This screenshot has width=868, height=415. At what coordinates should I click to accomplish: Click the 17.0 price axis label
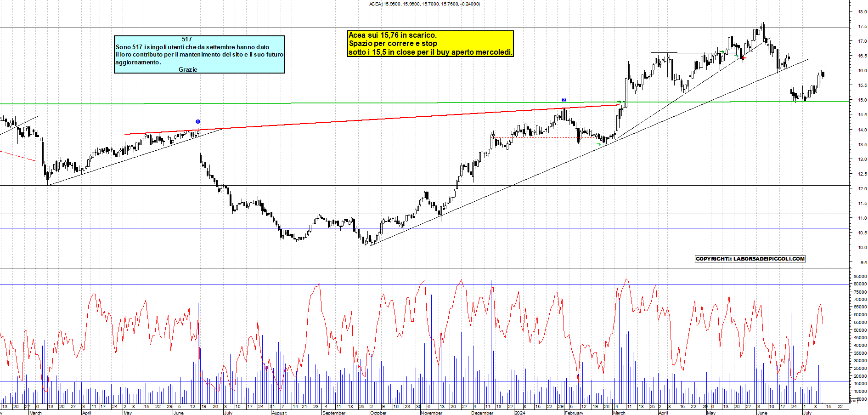point(862,41)
